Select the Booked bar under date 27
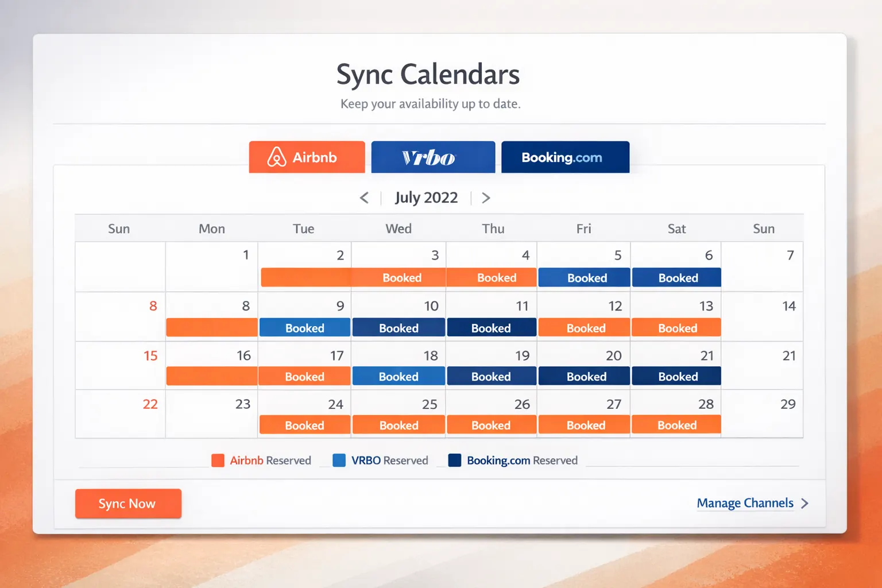This screenshot has width=882, height=588. tap(584, 425)
